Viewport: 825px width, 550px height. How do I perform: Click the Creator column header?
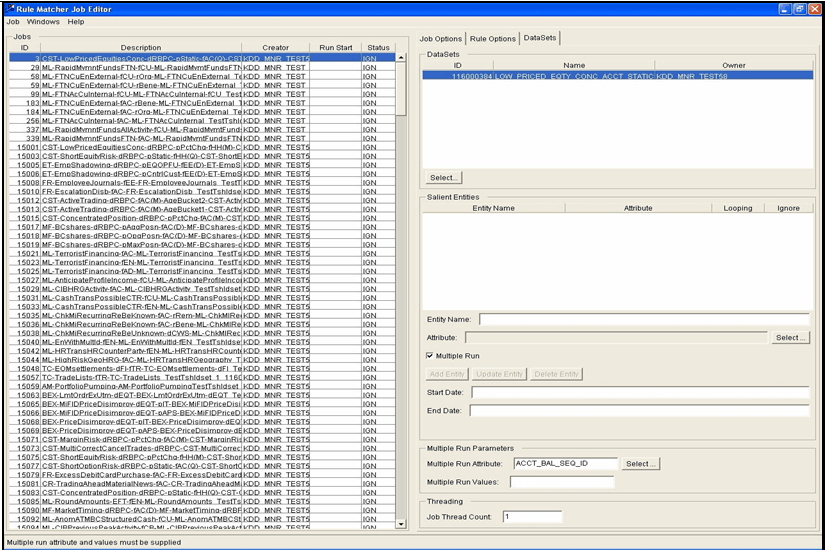276,47
